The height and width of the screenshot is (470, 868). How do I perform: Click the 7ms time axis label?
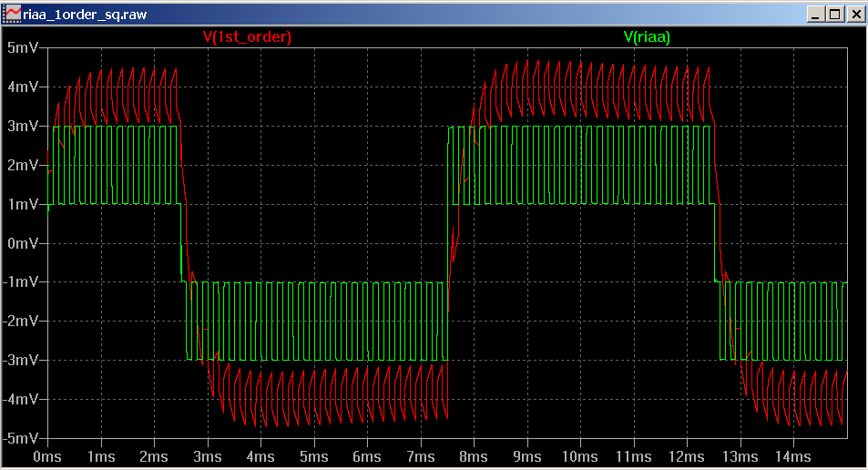(x=421, y=456)
